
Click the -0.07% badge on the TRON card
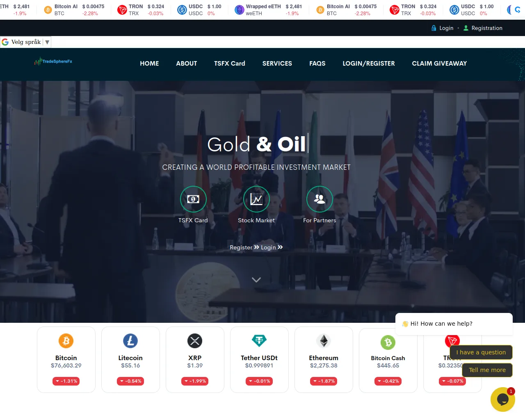coord(452,381)
